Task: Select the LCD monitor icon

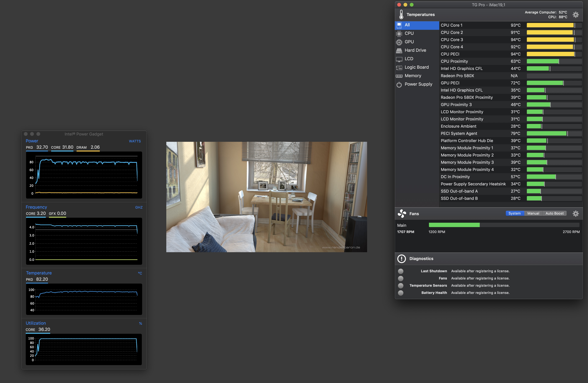Action: point(399,59)
